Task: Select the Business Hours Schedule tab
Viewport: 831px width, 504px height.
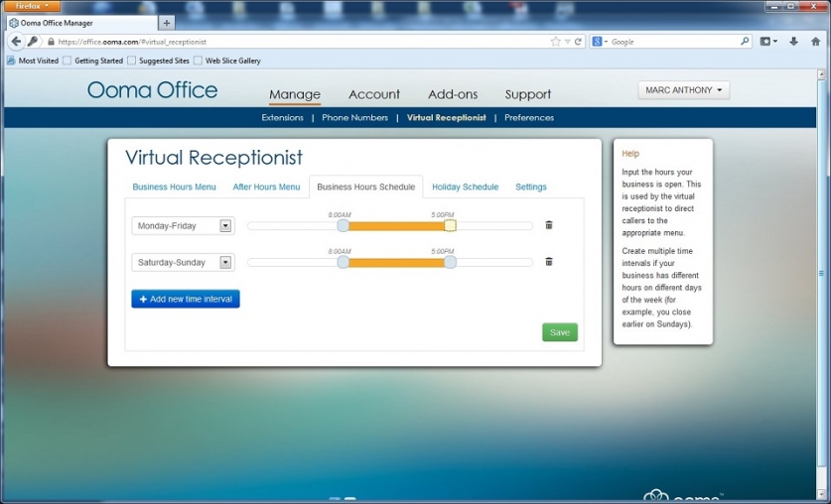Action: 366,187
